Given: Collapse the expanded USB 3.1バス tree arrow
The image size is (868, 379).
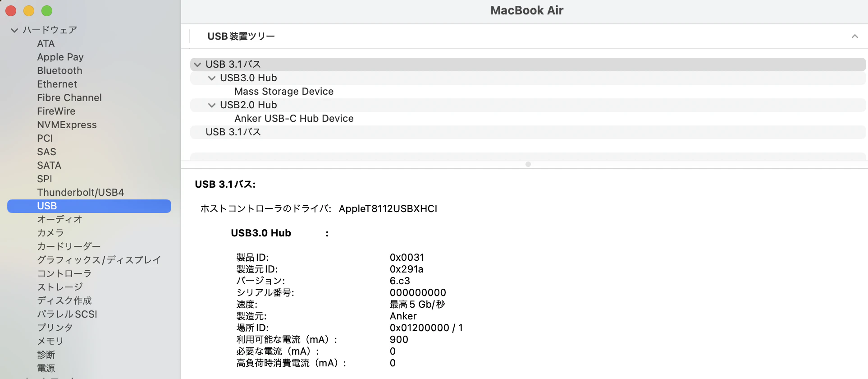Looking at the screenshot, I should (197, 65).
